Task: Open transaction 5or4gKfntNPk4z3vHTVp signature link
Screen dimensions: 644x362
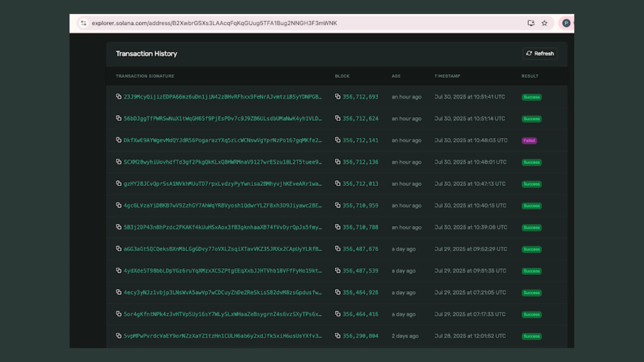Action: pos(223,314)
